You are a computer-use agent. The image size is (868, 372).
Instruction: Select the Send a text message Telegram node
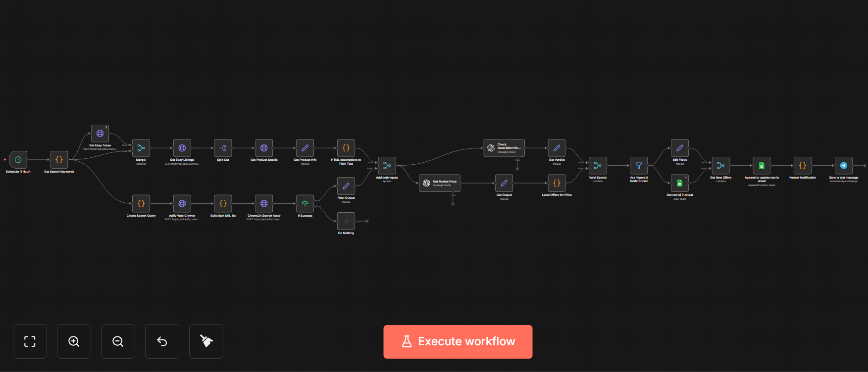coord(844,166)
